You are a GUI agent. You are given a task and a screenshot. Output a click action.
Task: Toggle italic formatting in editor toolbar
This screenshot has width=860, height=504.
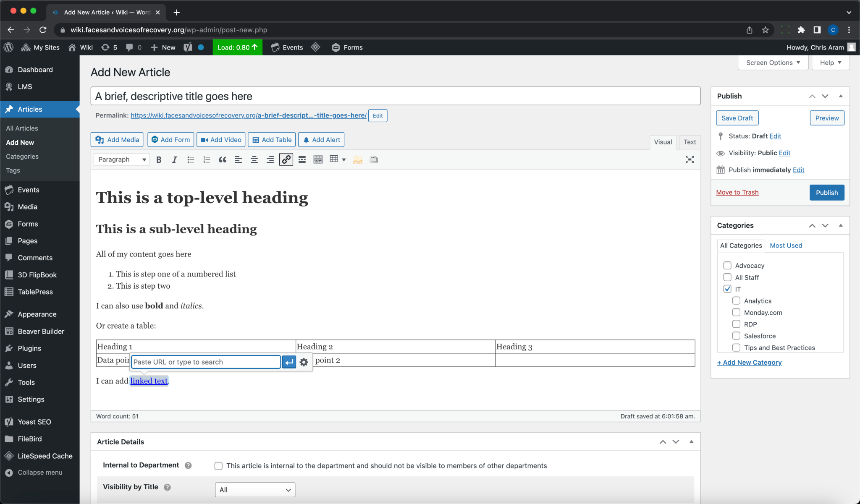point(175,159)
